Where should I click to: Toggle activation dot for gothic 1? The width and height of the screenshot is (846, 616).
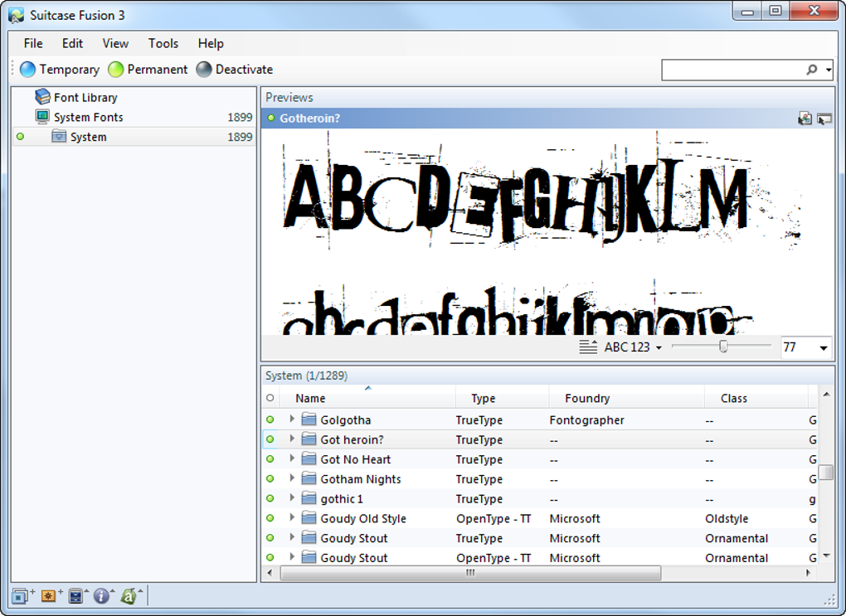coord(270,498)
